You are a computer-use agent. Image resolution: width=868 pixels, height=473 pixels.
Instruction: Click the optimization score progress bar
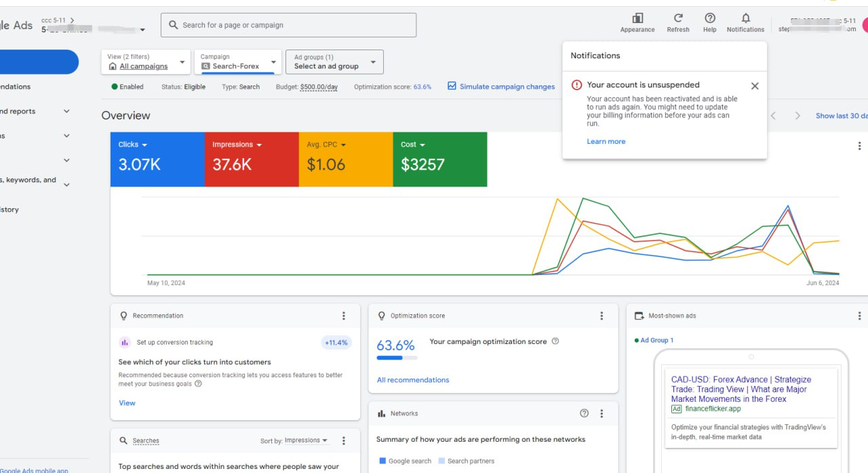pos(397,358)
